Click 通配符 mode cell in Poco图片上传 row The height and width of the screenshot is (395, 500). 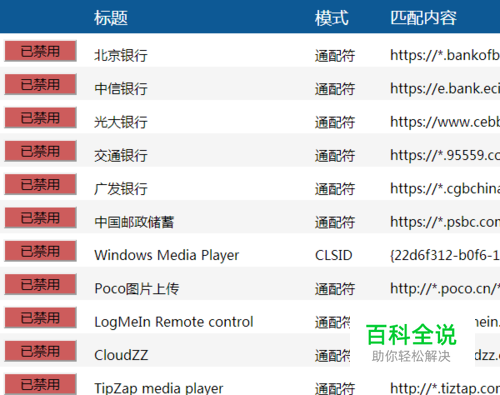click(x=335, y=289)
